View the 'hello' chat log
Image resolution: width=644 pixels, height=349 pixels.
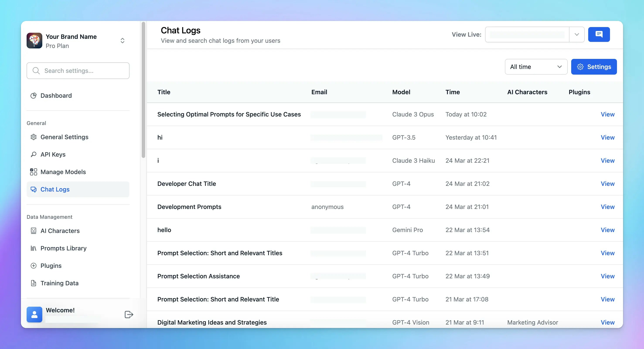608,230
